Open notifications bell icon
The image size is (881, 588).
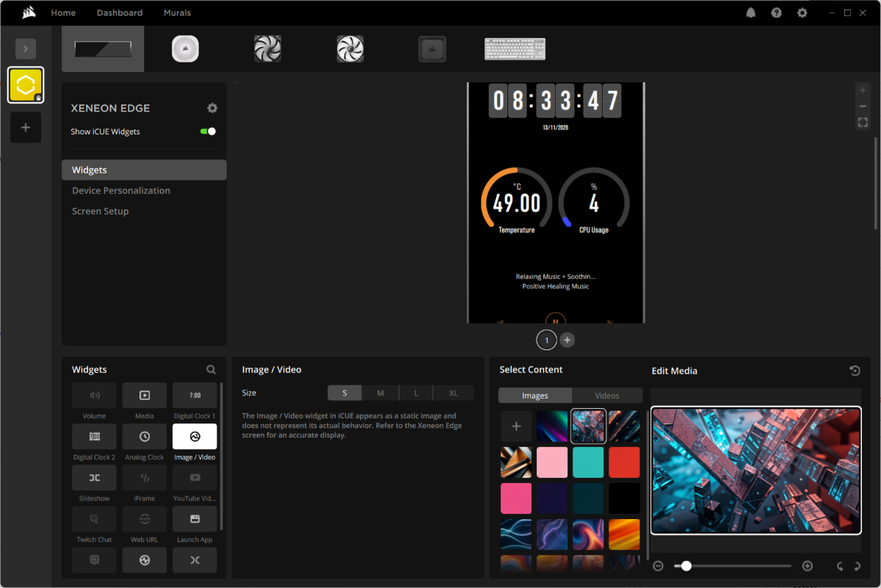[751, 13]
